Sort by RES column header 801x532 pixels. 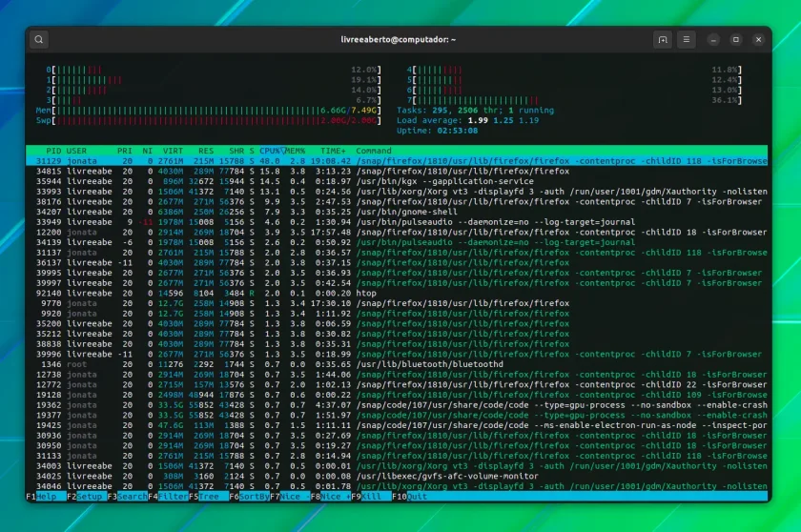206,151
